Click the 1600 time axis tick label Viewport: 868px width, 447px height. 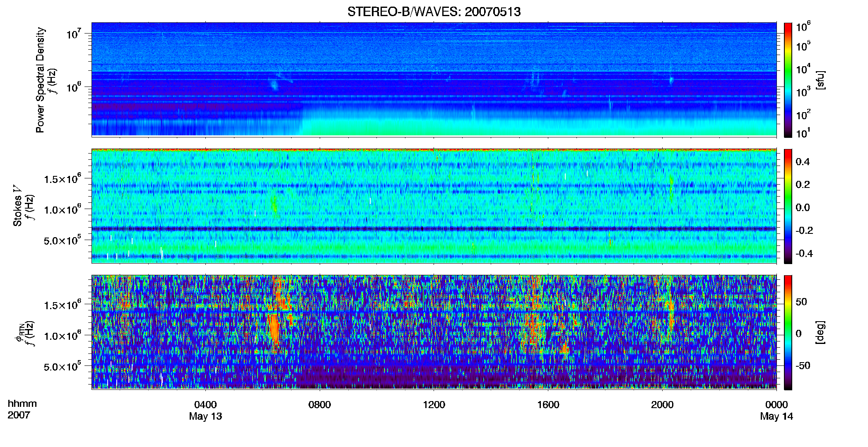point(548,404)
